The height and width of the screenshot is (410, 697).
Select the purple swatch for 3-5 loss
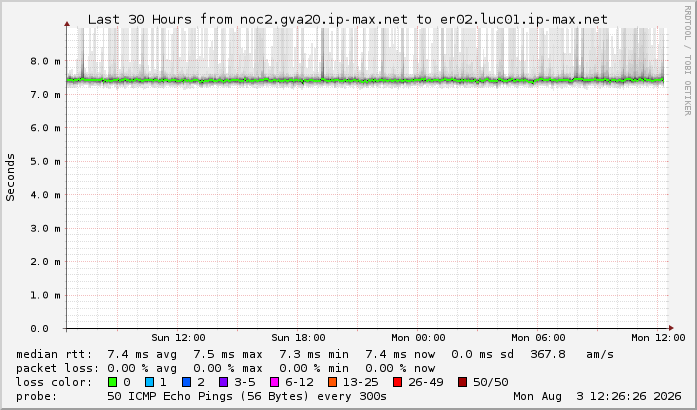[x=224, y=382]
